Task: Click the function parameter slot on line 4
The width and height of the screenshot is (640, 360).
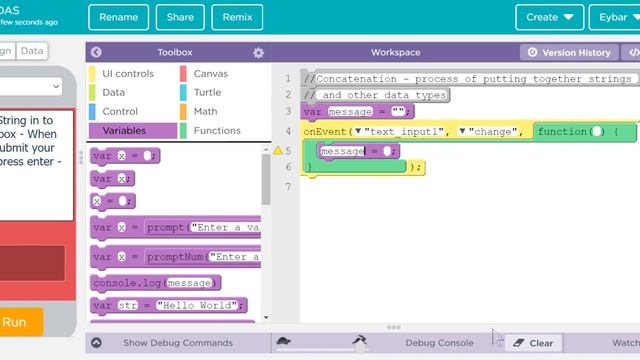Action: pos(596,131)
